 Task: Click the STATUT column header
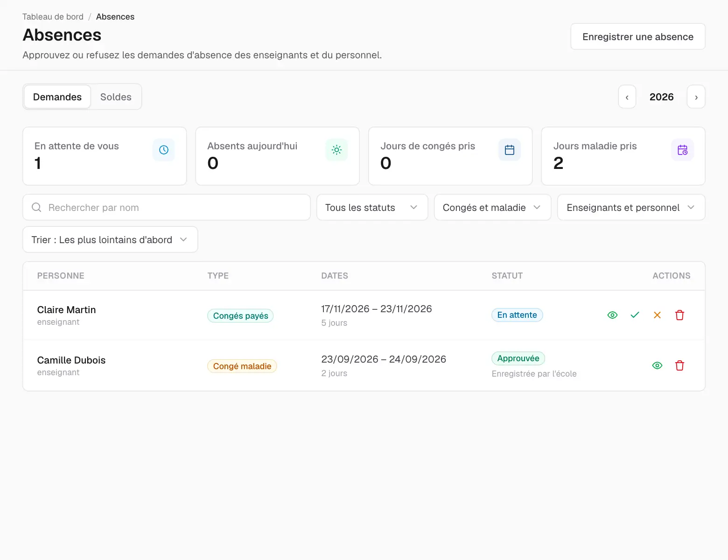(x=507, y=276)
